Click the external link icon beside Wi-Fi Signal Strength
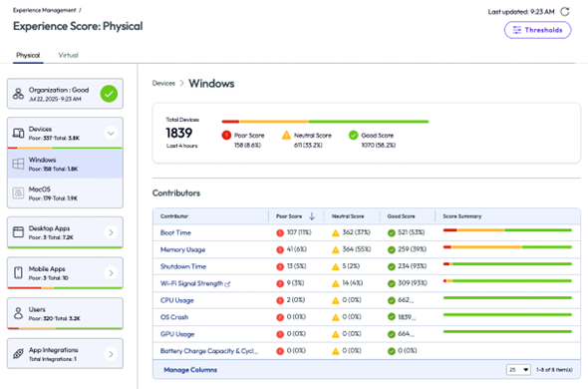Screen dimensions: 588x389 (x=227, y=284)
